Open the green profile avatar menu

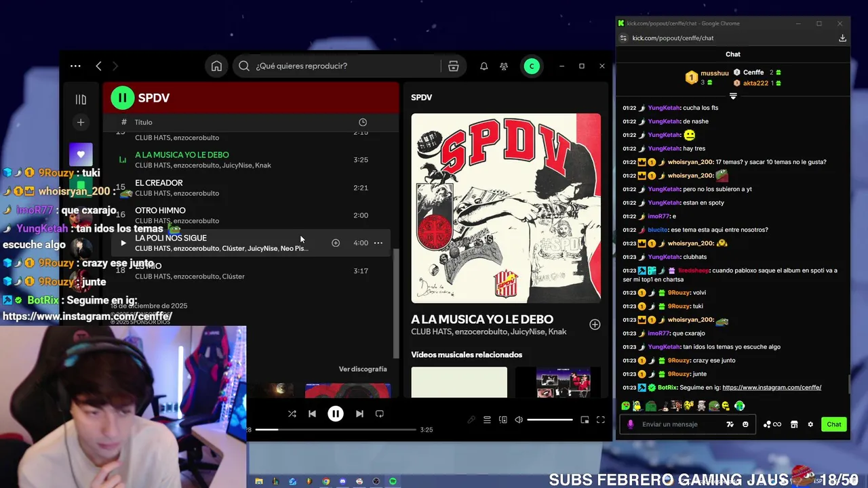pyautogui.click(x=532, y=66)
